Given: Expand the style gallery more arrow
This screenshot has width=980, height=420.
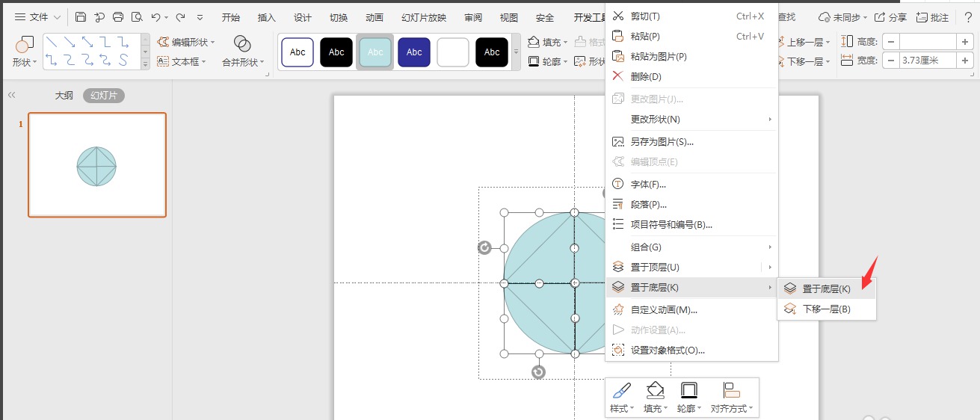Looking at the screenshot, I should point(516,52).
